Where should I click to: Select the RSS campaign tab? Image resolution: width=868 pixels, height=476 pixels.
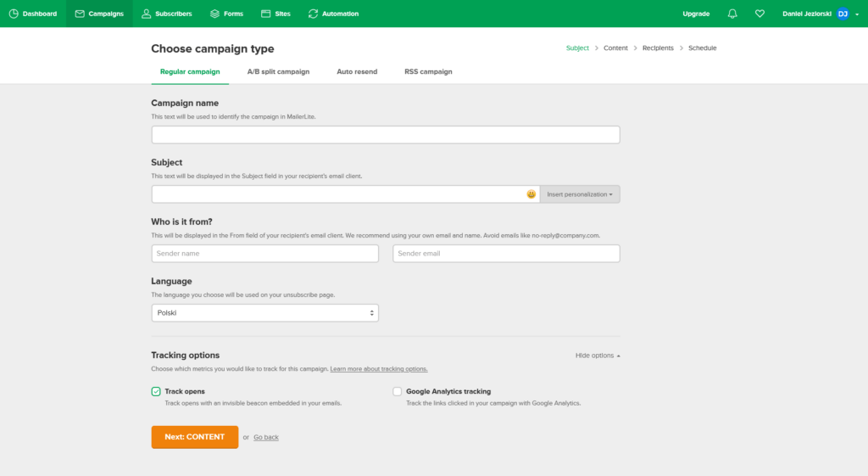click(x=428, y=71)
